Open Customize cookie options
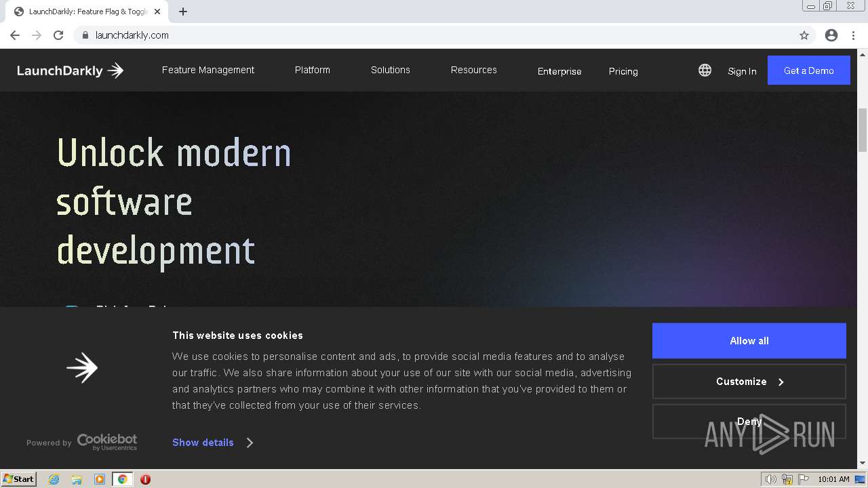This screenshot has width=868, height=488. click(749, 382)
